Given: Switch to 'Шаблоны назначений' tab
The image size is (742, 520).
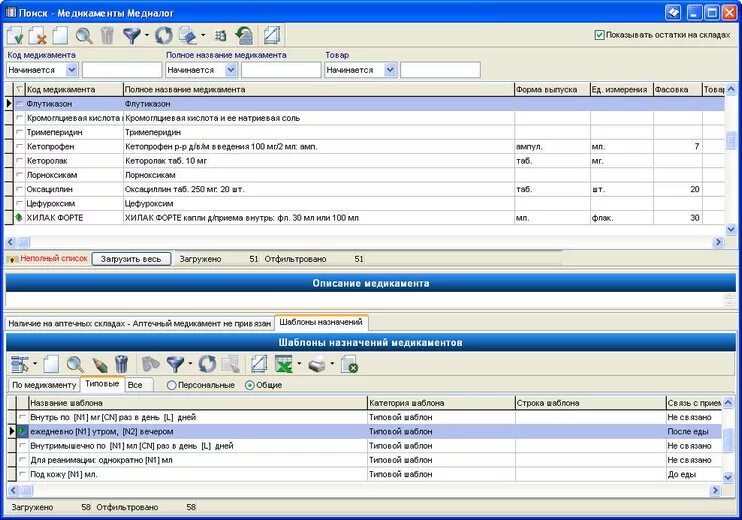Looking at the screenshot, I should coord(321,322).
